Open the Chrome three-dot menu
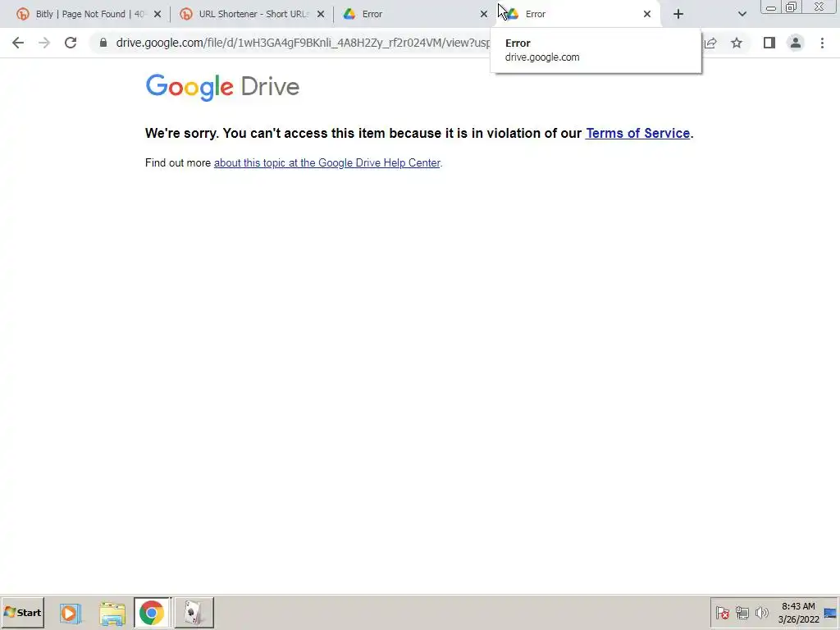 [822, 43]
